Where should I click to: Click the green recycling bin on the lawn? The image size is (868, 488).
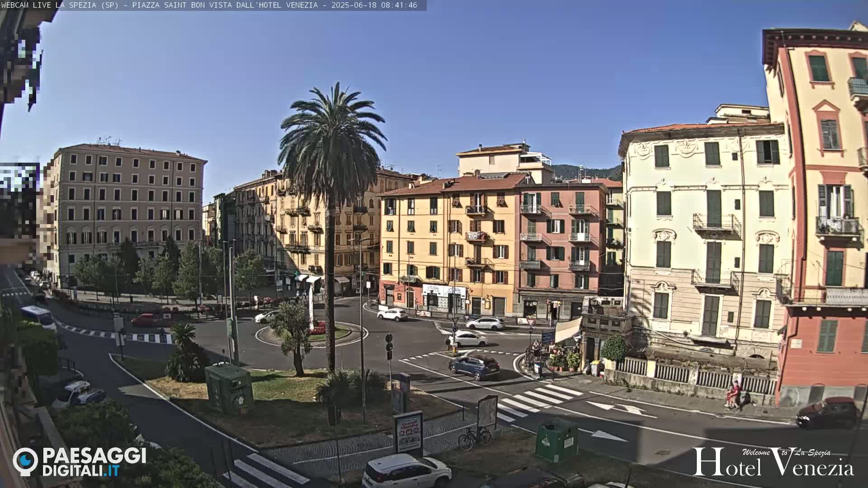coord(229,388)
